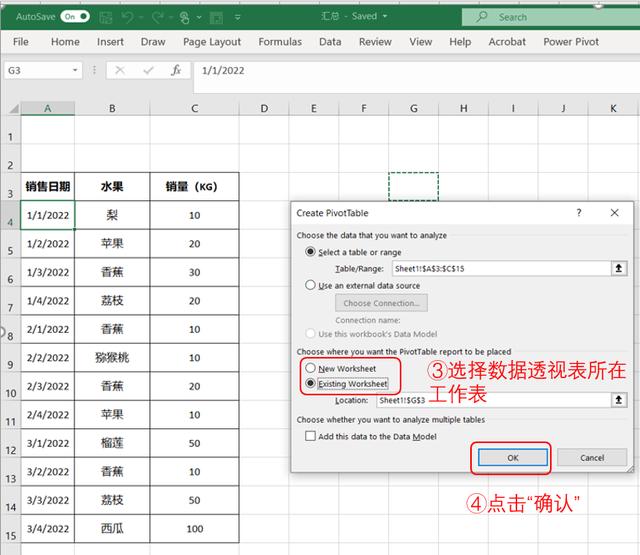Click the formula bar Cancel X icon
This screenshot has width=640, height=555.
pos(120,70)
